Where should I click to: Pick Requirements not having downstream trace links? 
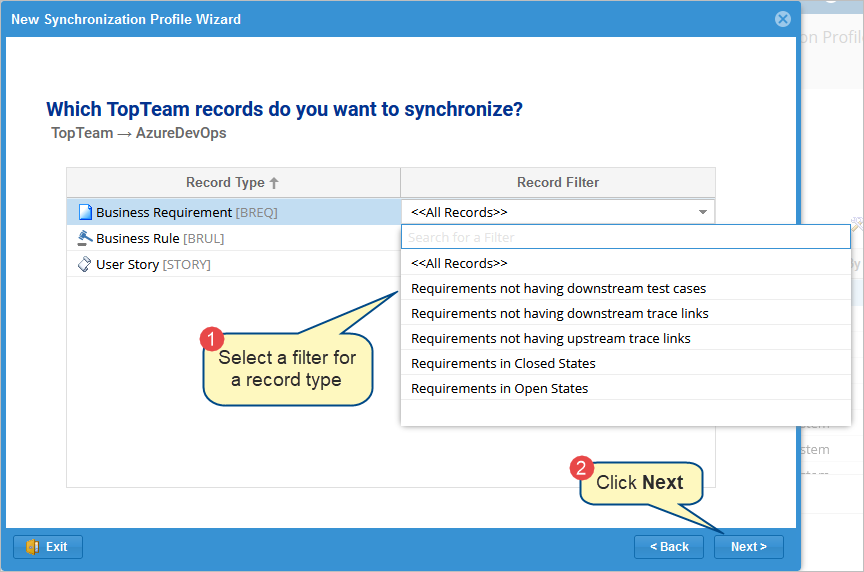559,313
